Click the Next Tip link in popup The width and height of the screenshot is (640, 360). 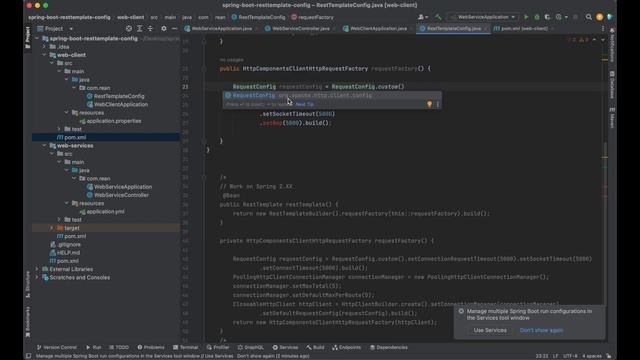[304, 104]
